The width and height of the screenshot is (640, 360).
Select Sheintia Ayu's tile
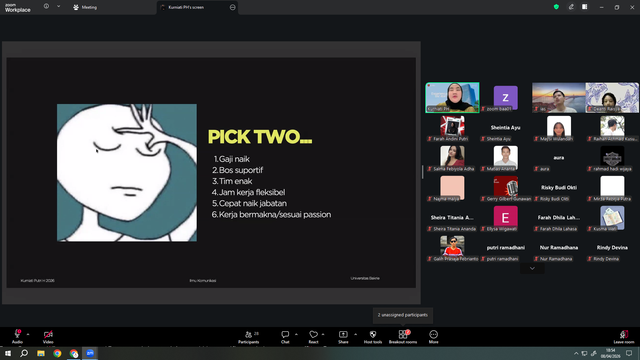click(x=505, y=128)
